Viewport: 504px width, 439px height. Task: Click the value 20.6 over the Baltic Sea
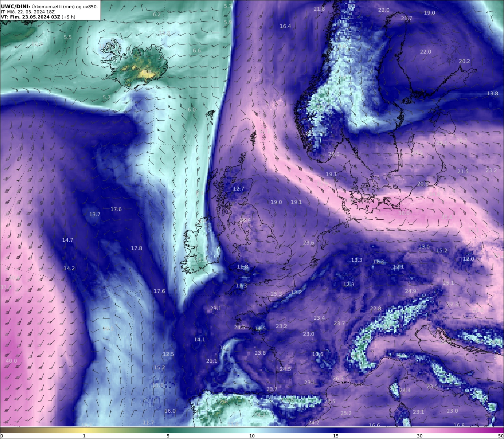coord(423,183)
